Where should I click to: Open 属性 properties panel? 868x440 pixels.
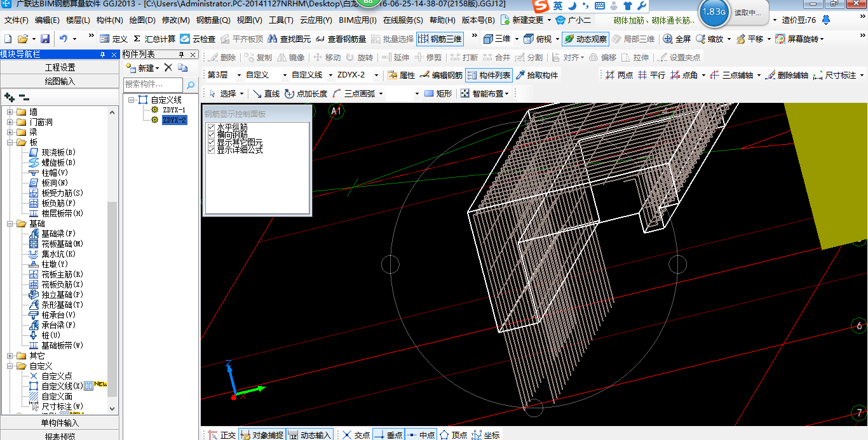tap(401, 75)
